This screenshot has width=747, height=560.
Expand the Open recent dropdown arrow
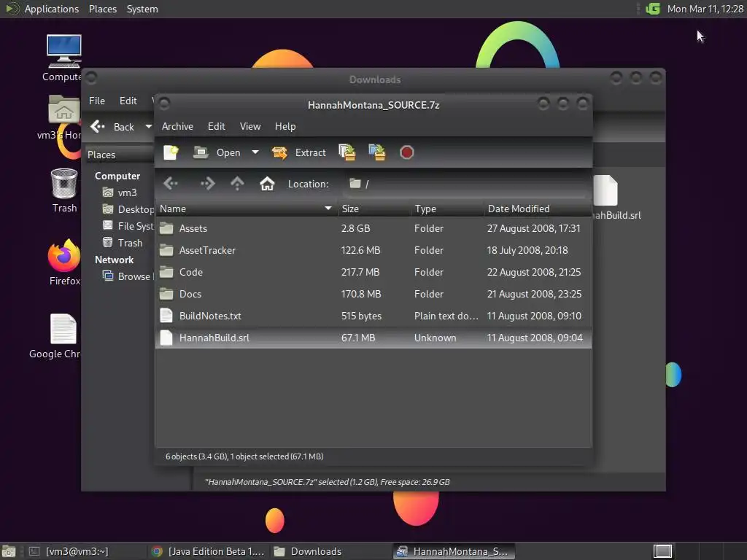pyautogui.click(x=255, y=152)
